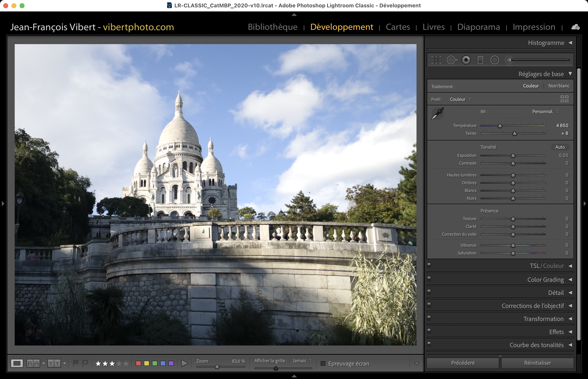
Task: Open the Impression module
Action: 534,27
